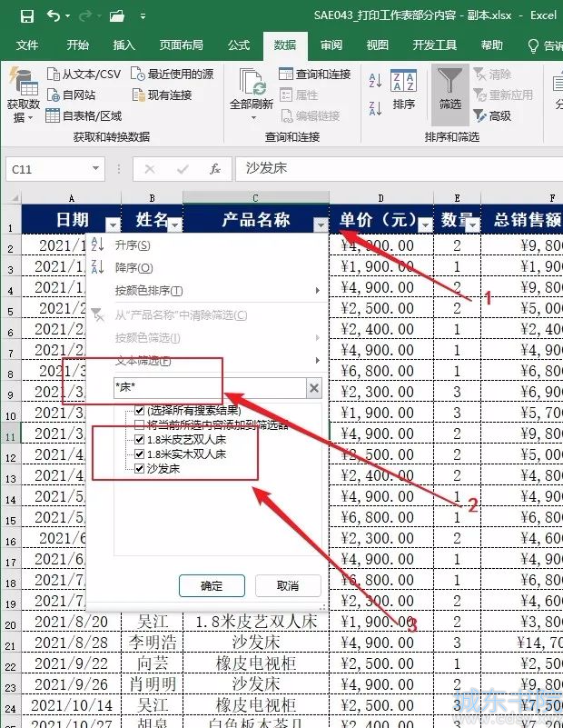
Task: Switch to the 开始 ribbon tab
Action: point(77,45)
